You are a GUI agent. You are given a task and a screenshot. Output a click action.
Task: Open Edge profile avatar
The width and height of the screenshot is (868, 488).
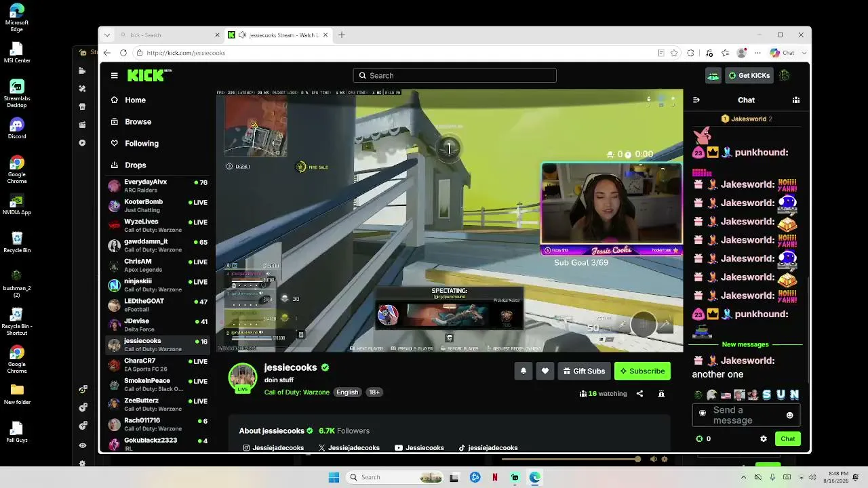[x=742, y=53]
